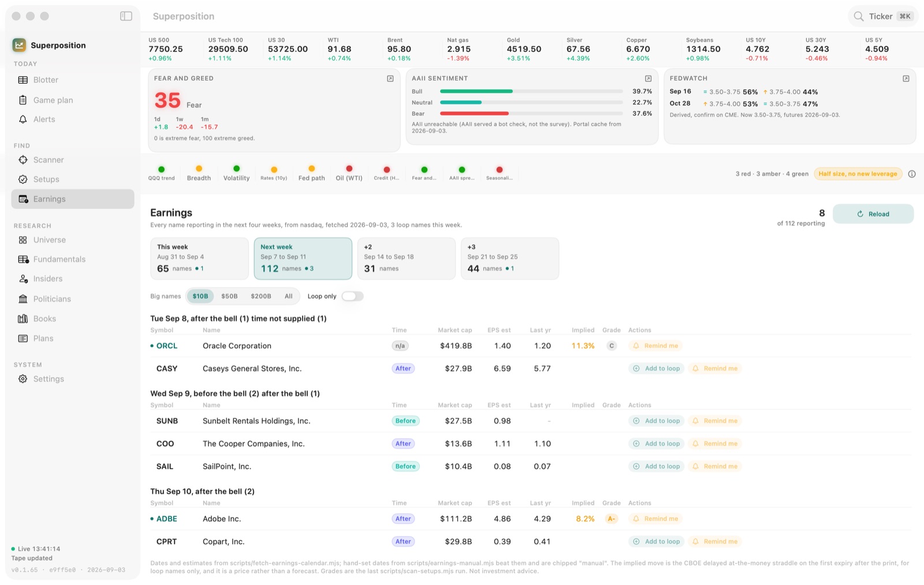This screenshot has height=585, width=924.
Task: Click Remind me for CASY
Action: pyautogui.click(x=715, y=368)
